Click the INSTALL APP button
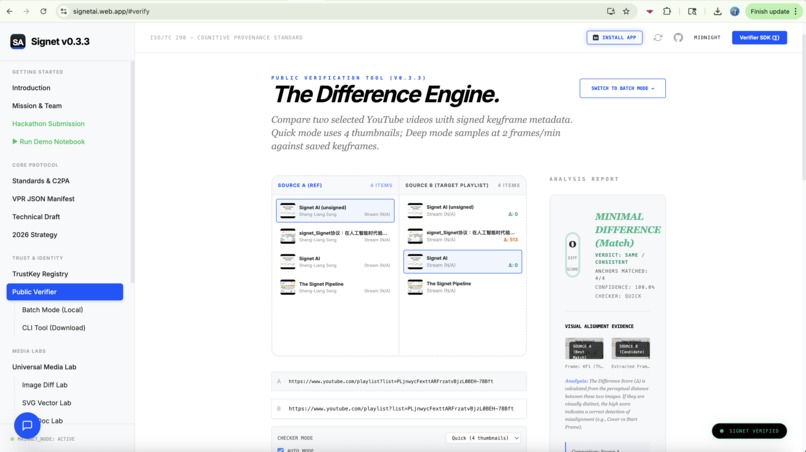Viewport: 806px width, 452px height. (614, 38)
